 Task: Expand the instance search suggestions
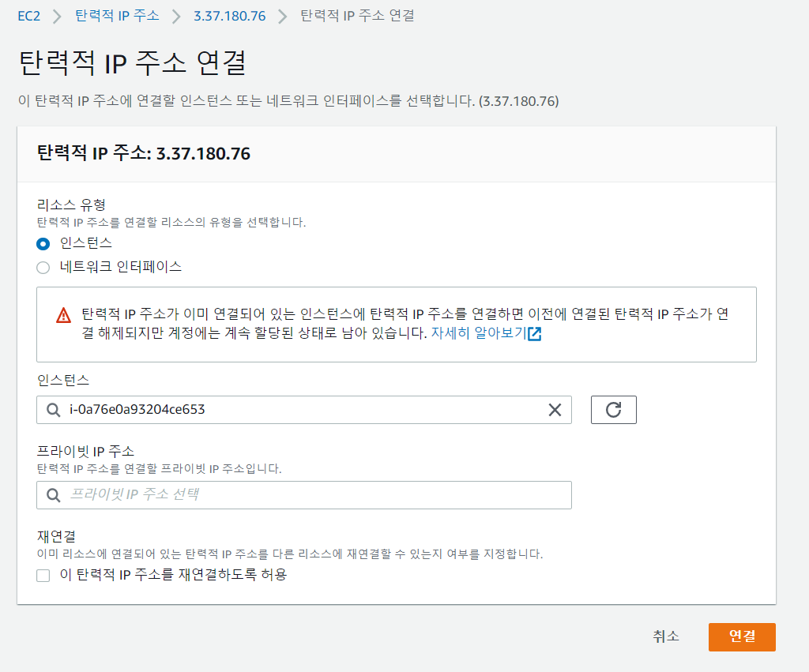(304, 409)
